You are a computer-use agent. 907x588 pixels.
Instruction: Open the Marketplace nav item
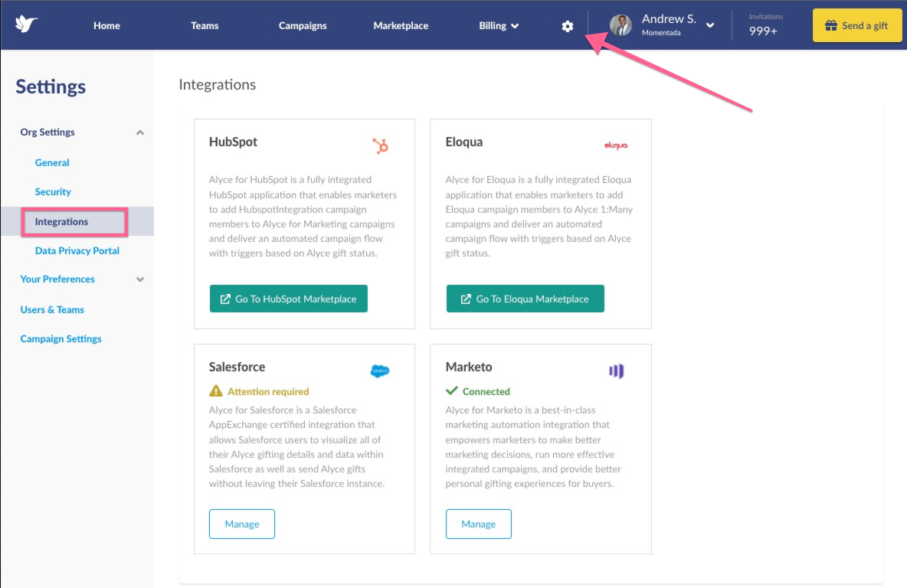401,25
